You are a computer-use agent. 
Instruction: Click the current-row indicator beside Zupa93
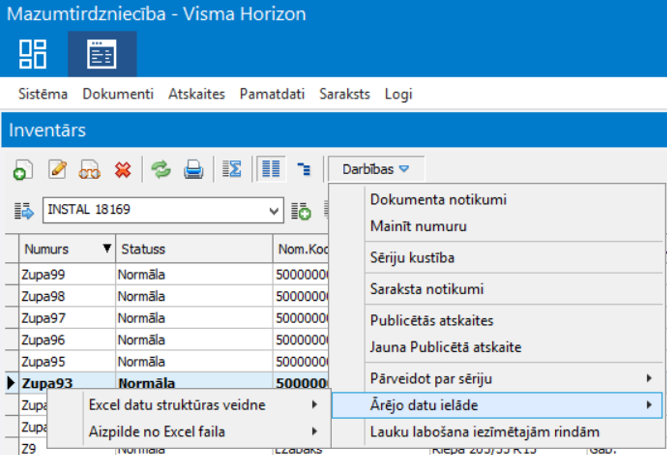(12, 383)
